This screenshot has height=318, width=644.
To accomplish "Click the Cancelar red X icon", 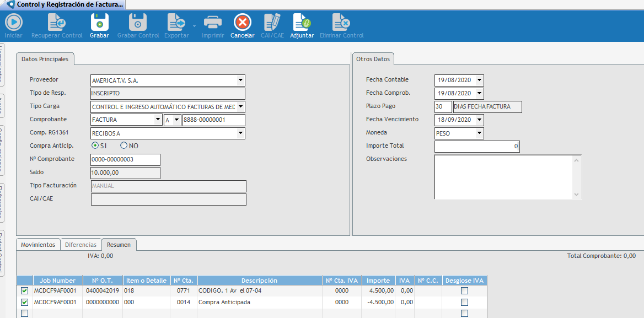I will [x=243, y=23].
